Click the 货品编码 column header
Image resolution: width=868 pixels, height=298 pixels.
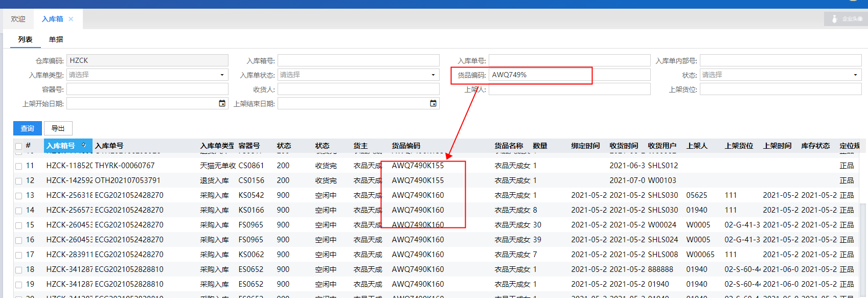coord(406,146)
